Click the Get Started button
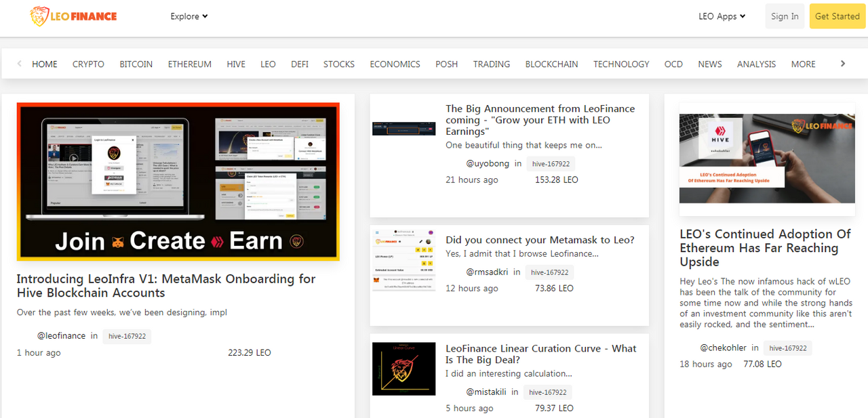Viewport: 868px width, 418px height. (x=837, y=16)
